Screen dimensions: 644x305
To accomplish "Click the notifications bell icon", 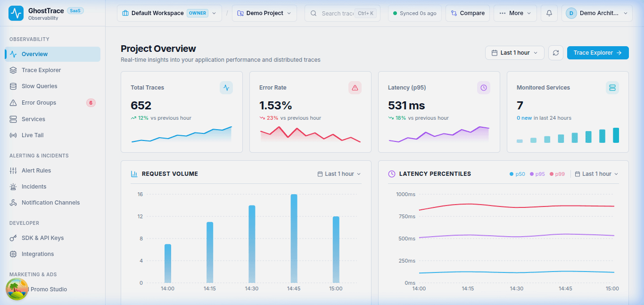I will (549, 13).
